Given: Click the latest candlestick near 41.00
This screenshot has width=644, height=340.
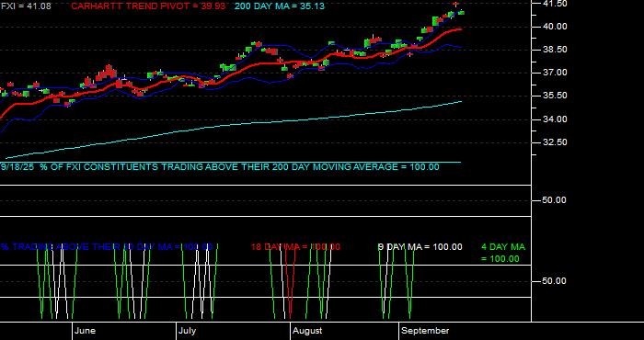Looking at the screenshot, I should (x=461, y=12).
